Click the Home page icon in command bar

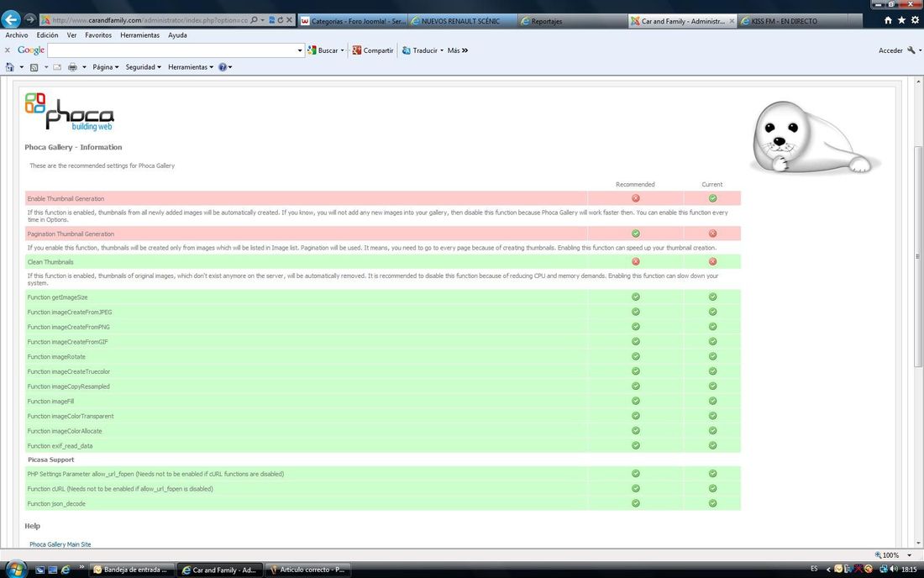9,67
